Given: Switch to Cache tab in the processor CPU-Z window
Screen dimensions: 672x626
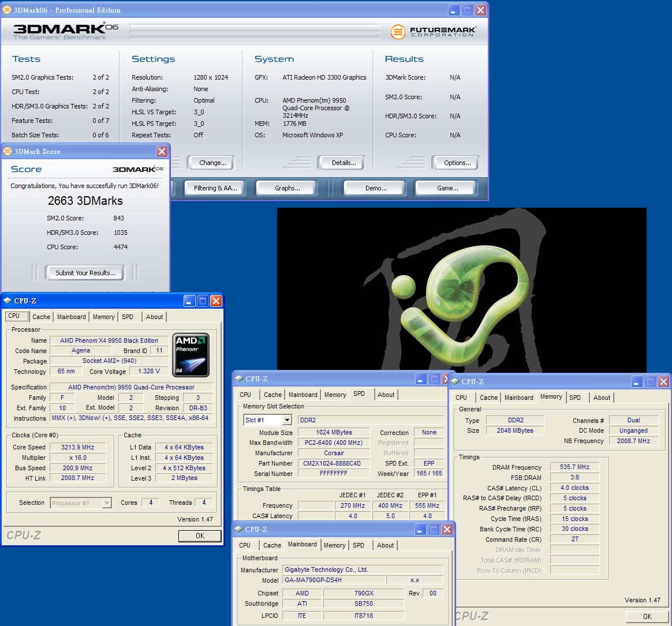Looking at the screenshot, I should click(41, 317).
